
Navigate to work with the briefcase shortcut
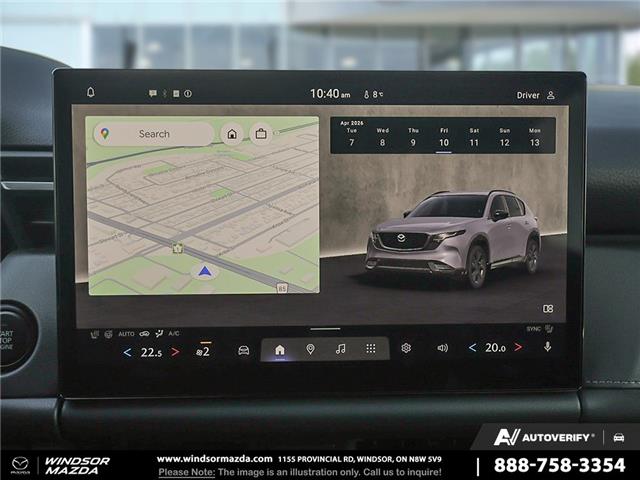point(261,134)
